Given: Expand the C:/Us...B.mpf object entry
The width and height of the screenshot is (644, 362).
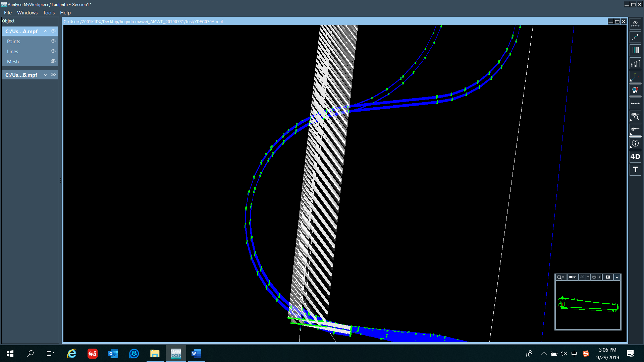Looking at the screenshot, I should point(45,75).
